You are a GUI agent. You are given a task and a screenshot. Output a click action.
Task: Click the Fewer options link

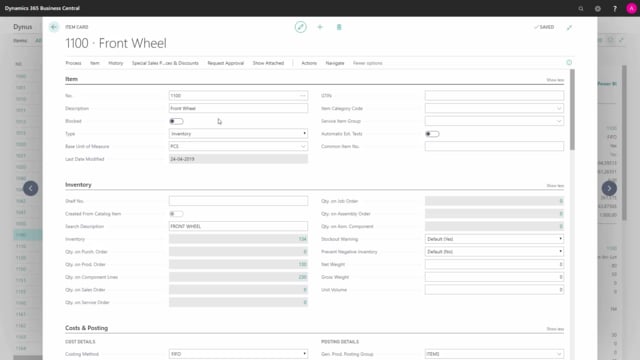click(368, 63)
